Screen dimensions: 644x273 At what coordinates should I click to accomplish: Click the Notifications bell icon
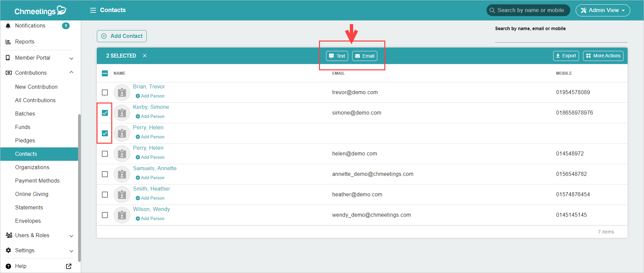[8, 26]
